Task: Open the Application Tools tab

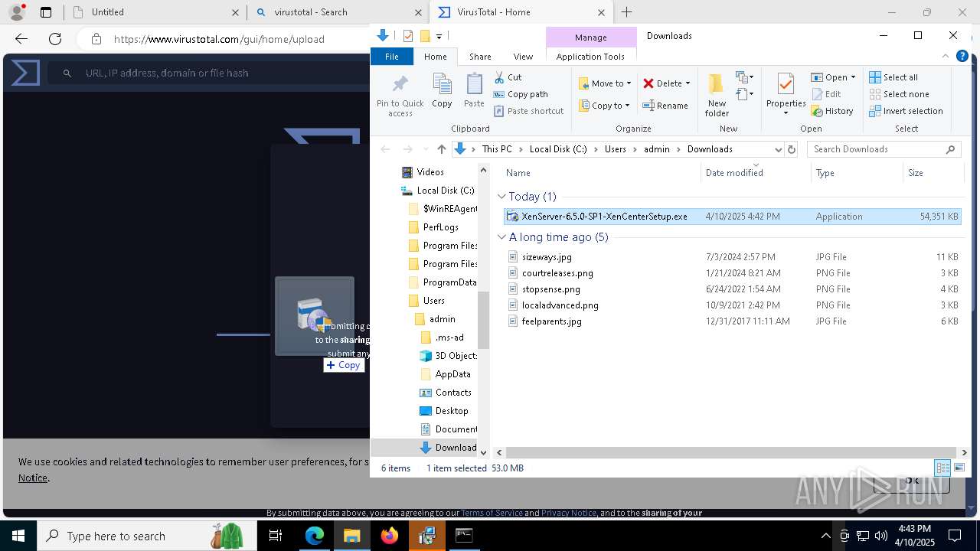Action: pos(590,57)
